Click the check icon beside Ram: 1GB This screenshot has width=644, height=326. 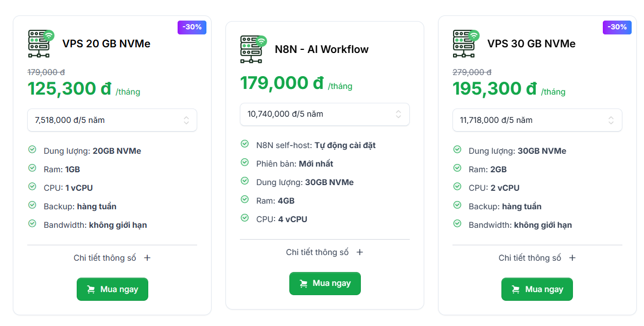coord(32,168)
